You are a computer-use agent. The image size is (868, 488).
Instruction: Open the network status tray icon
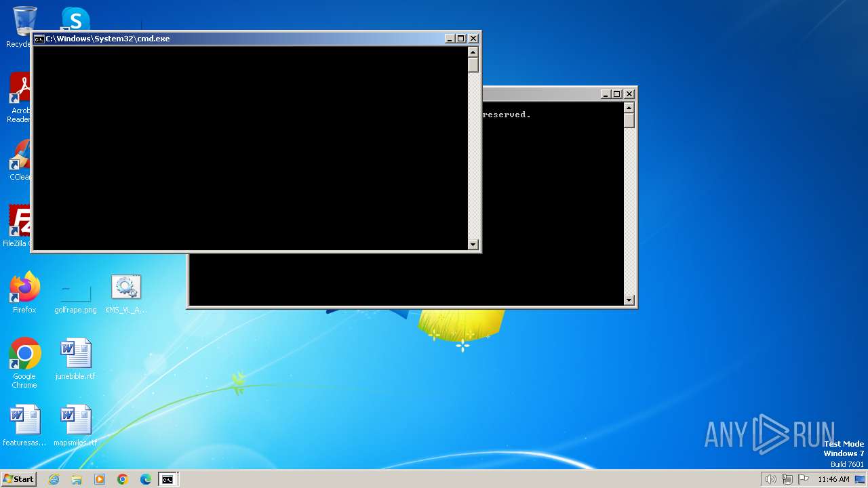787,479
